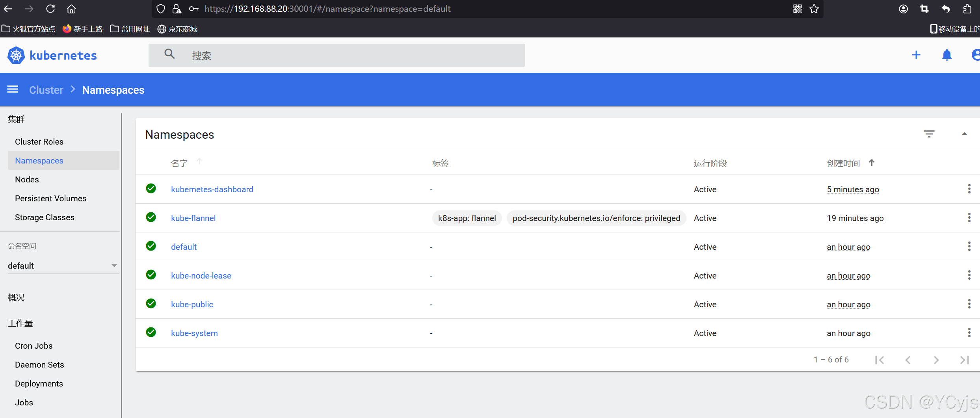The height and width of the screenshot is (418, 980).
Task: Click the QR code icon in address bar
Action: [x=798, y=9]
